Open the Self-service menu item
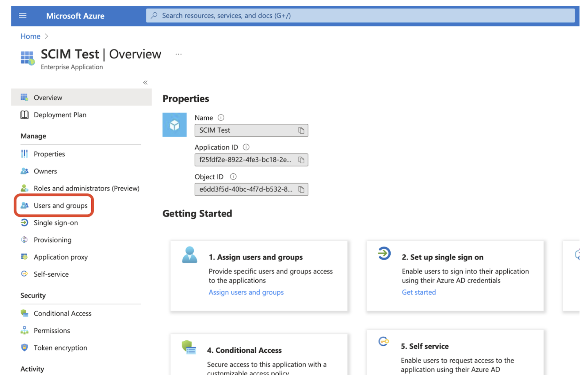The width and height of the screenshot is (588, 388). 51,274
